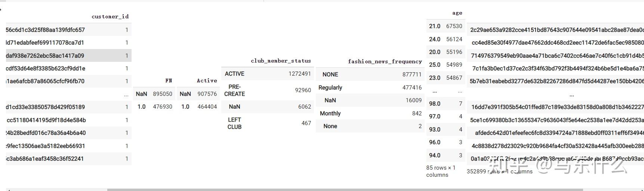This screenshot has height=191, width=644.
Task: Click the FN column header
Action: pos(169,81)
